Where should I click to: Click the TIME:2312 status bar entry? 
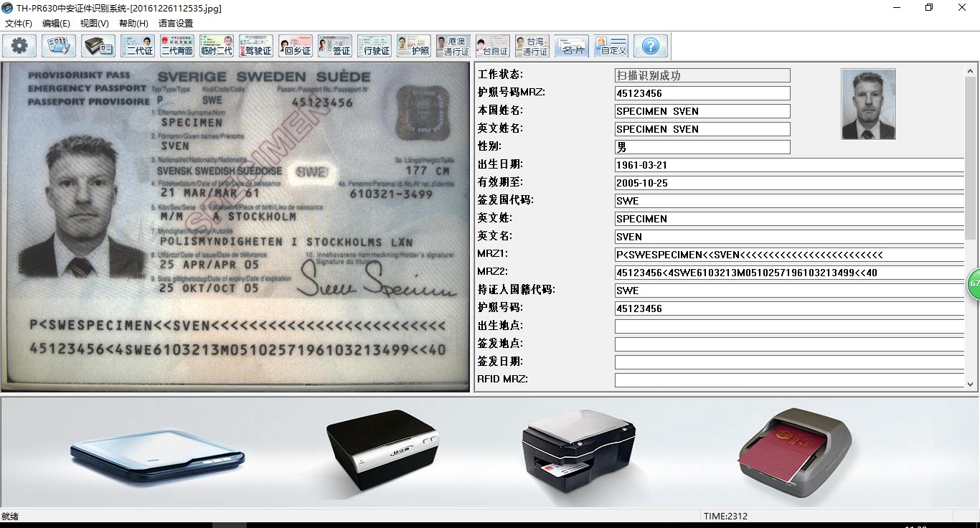(725, 516)
